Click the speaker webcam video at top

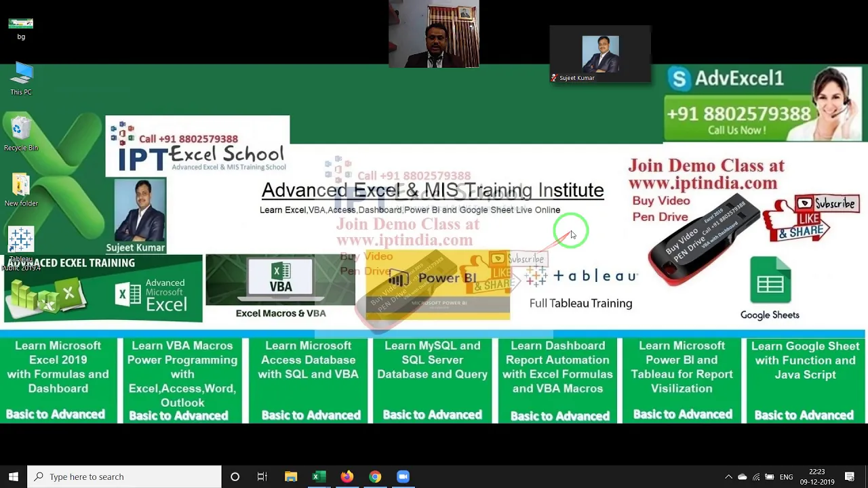pyautogui.click(x=434, y=35)
